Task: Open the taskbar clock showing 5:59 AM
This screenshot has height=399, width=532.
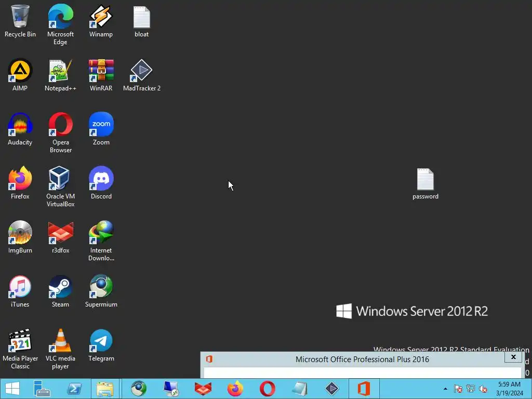Action: (509, 389)
